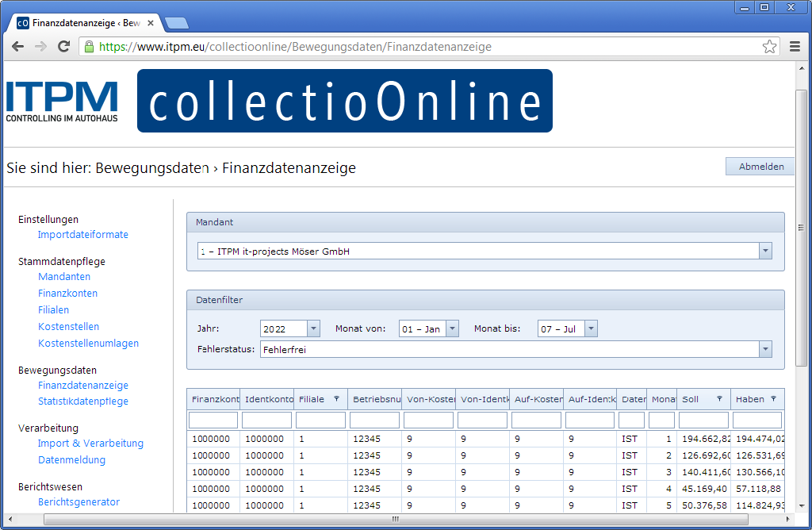Open the Monat von dropdown
The height and width of the screenshot is (530, 812).
point(452,328)
